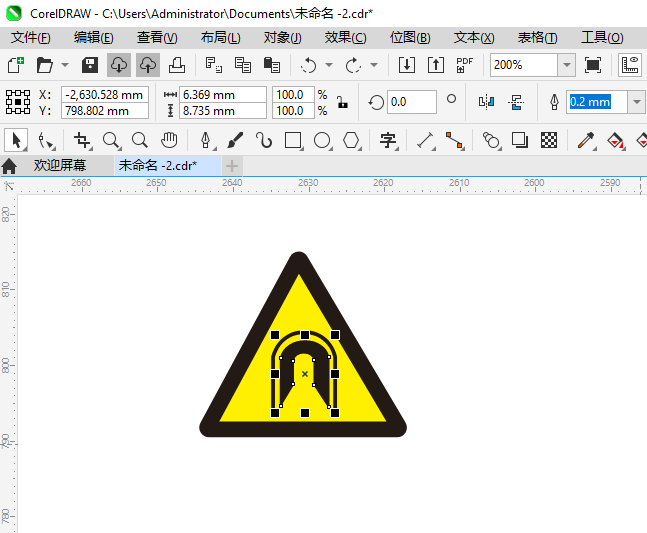647x533 pixels.
Task: Click the Mirror horizontally icon
Action: click(486, 102)
